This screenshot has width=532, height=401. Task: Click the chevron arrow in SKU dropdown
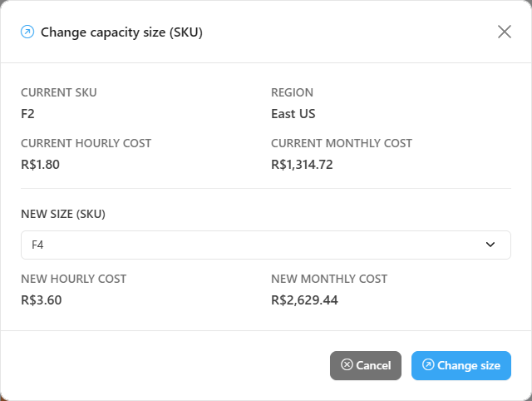pyautogui.click(x=490, y=245)
